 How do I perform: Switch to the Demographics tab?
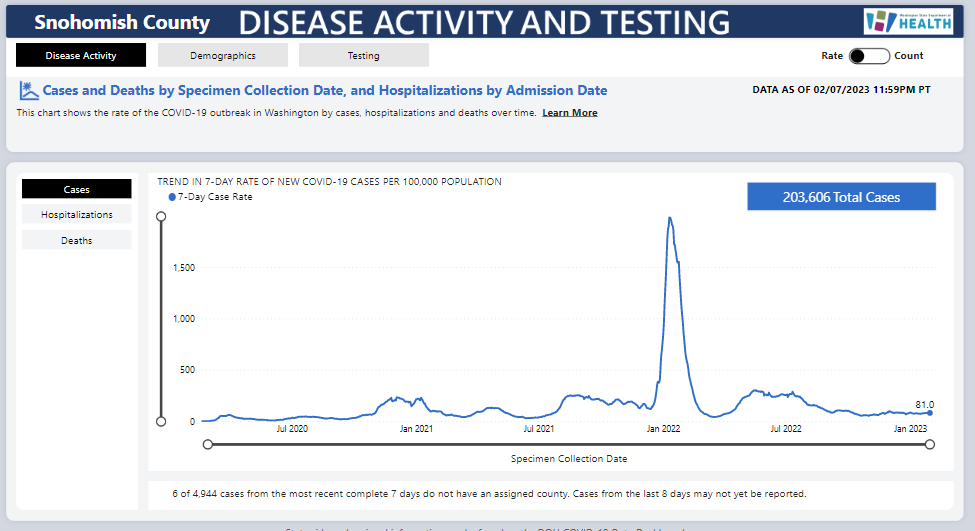click(x=223, y=56)
